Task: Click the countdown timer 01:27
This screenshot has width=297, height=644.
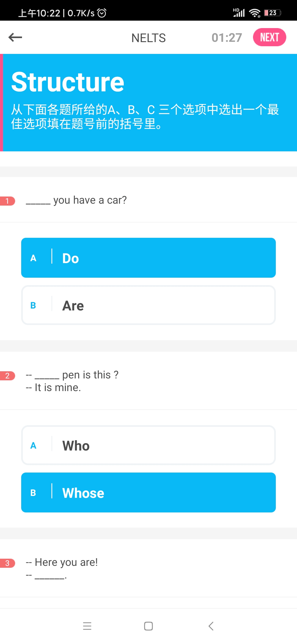Action: pos(227,38)
